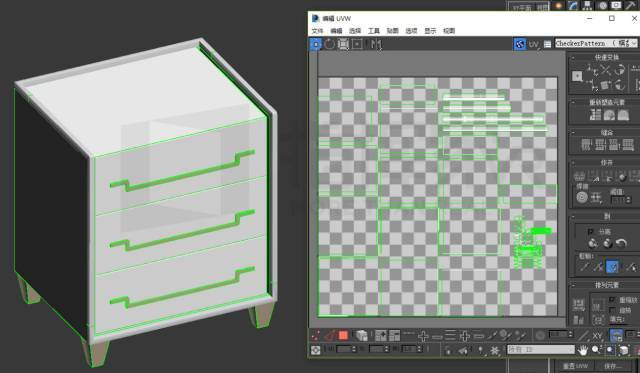Open the 显示 menu
Image resolution: width=640 pixels, height=373 pixels.
tap(430, 31)
